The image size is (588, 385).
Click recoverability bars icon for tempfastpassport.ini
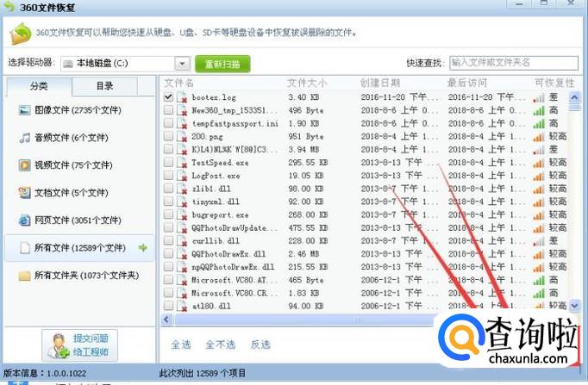pos(539,123)
